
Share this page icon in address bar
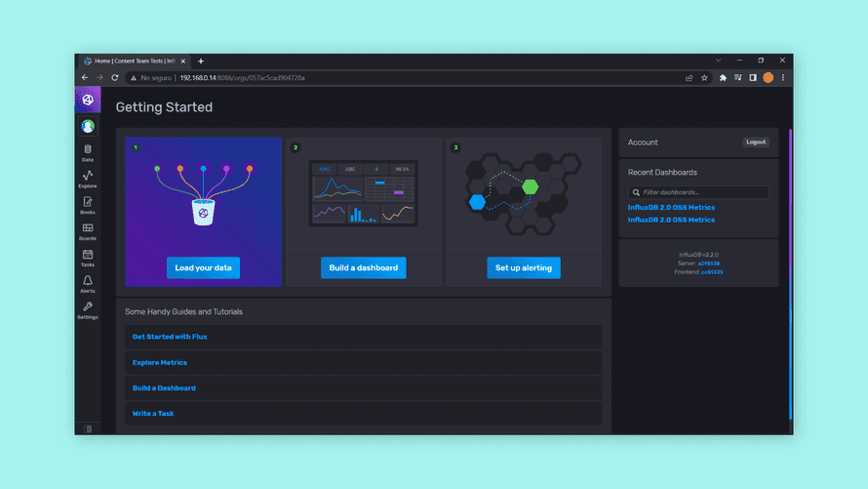coord(690,78)
